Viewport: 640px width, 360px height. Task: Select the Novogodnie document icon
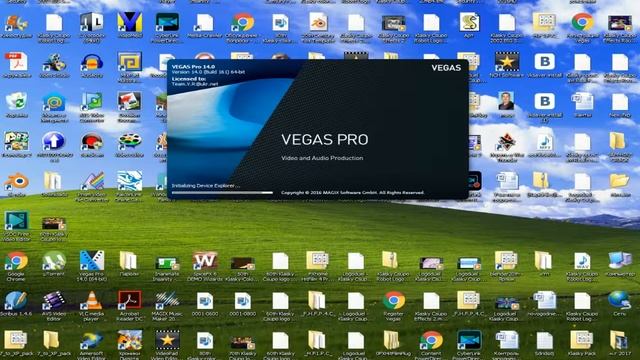tap(544, 301)
